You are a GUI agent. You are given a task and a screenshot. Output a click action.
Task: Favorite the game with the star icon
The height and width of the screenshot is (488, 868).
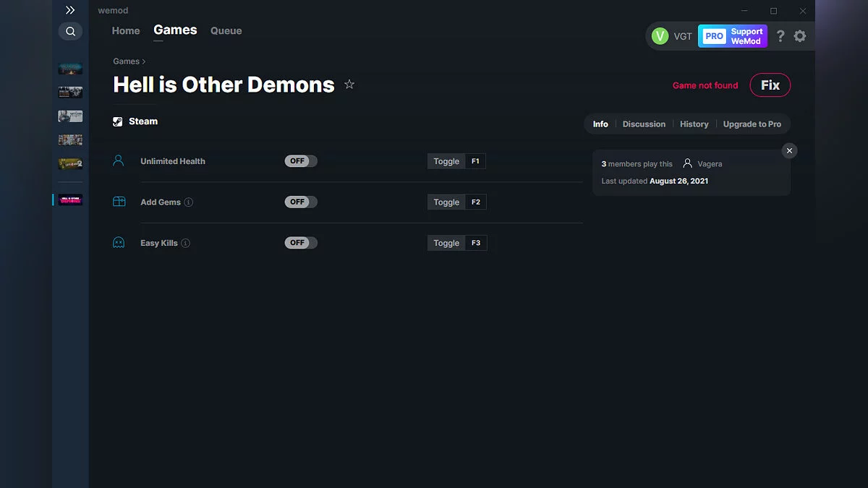pos(349,85)
